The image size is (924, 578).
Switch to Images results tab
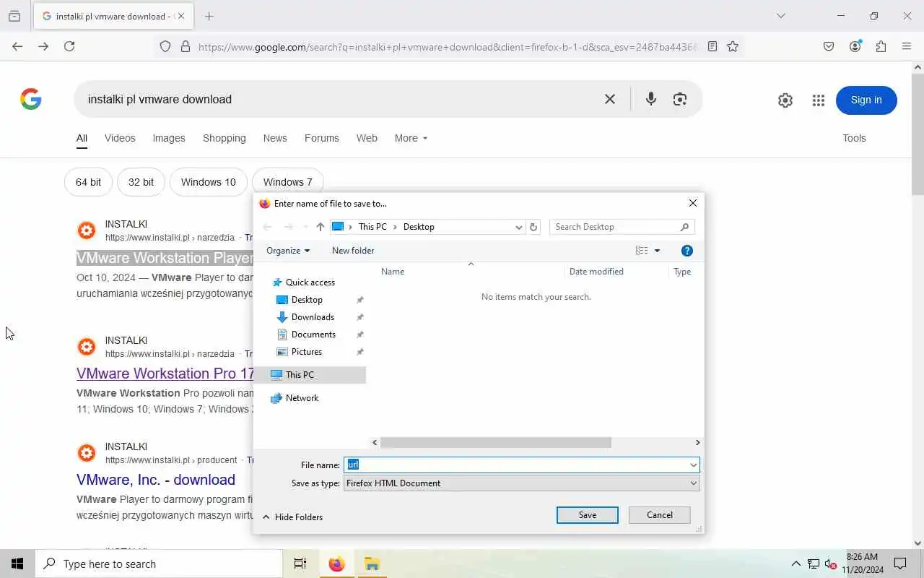[x=169, y=138]
